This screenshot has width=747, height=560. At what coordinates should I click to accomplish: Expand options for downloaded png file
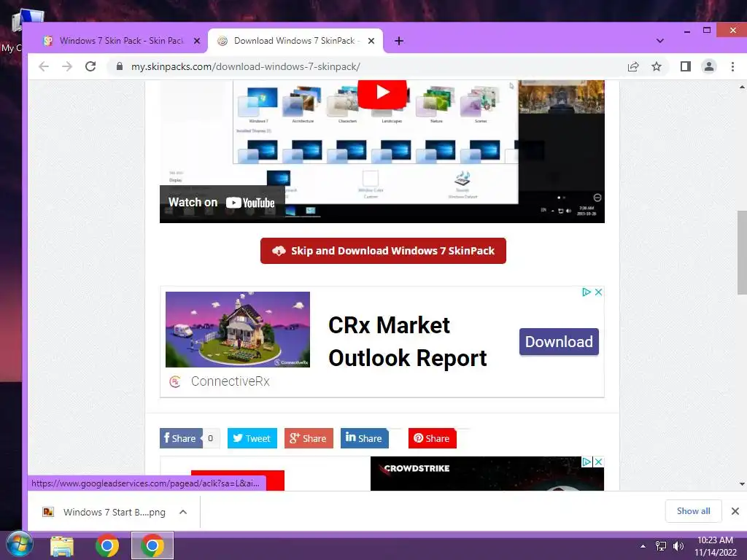pyautogui.click(x=183, y=512)
